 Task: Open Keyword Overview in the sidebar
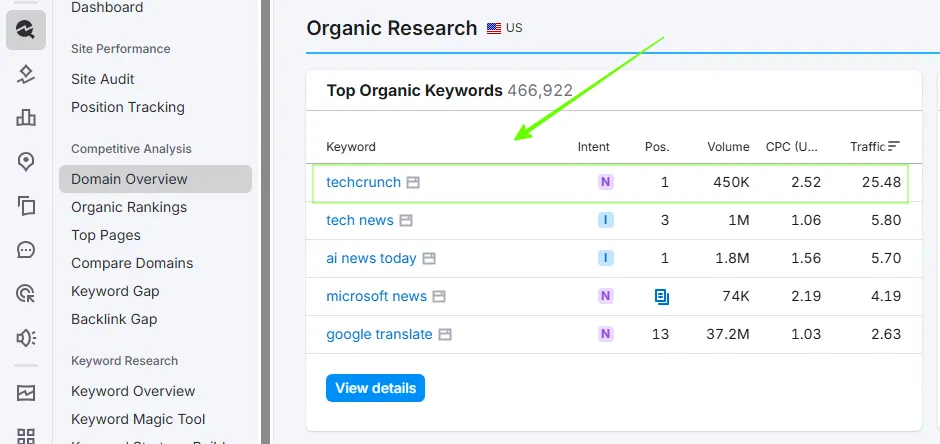pos(133,391)
